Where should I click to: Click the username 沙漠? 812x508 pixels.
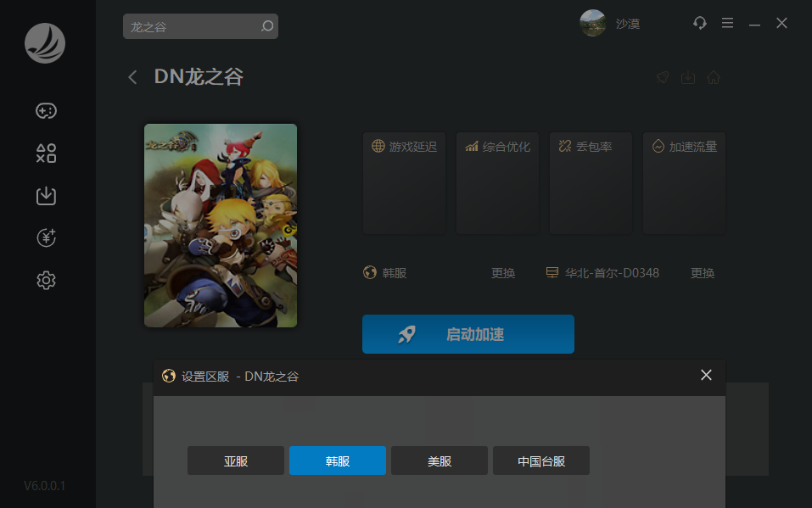628,24
